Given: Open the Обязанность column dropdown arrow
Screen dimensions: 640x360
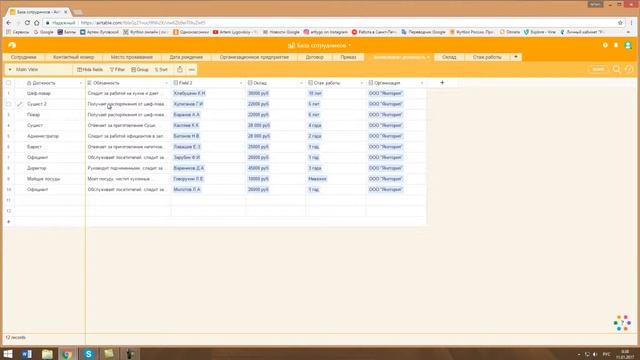Looking at the screenshot, I should pyautogui.click(x=166, y=83).
